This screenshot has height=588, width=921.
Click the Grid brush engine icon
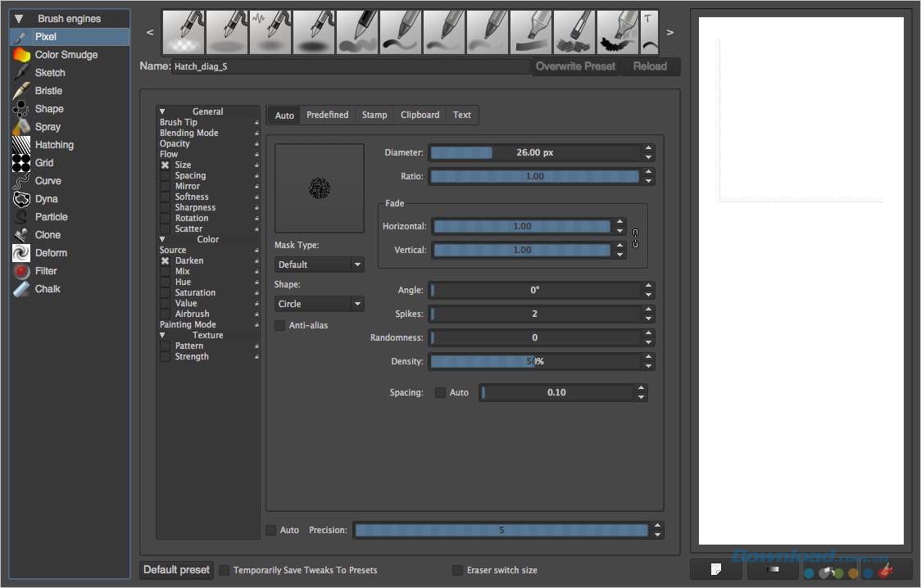[x=21, y=163]
